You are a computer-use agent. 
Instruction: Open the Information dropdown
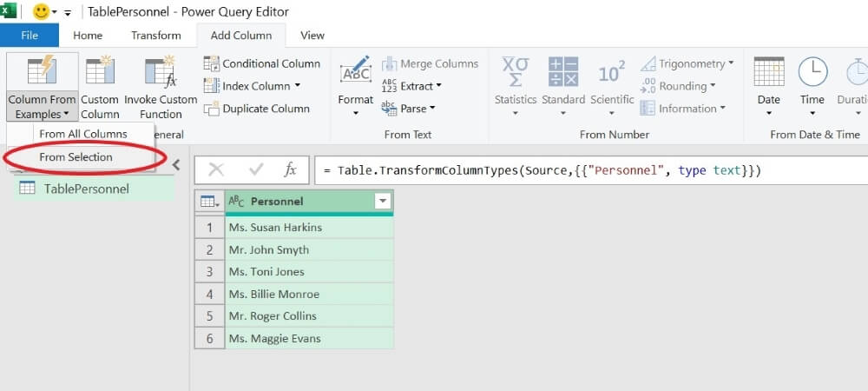click(682, 109)
